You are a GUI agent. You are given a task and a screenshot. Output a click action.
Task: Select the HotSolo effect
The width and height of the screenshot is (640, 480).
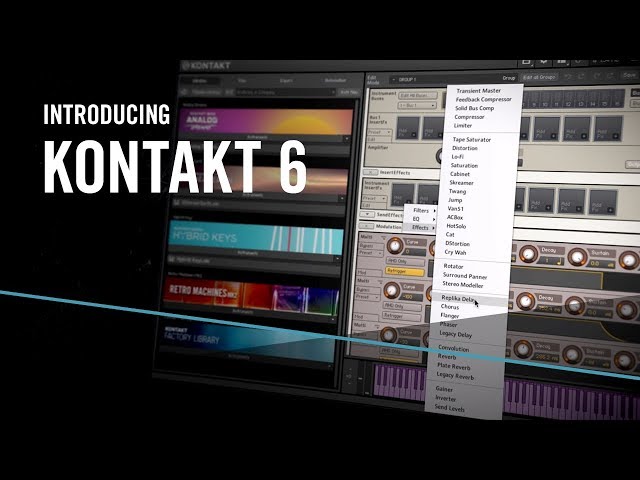coord(456,226)
